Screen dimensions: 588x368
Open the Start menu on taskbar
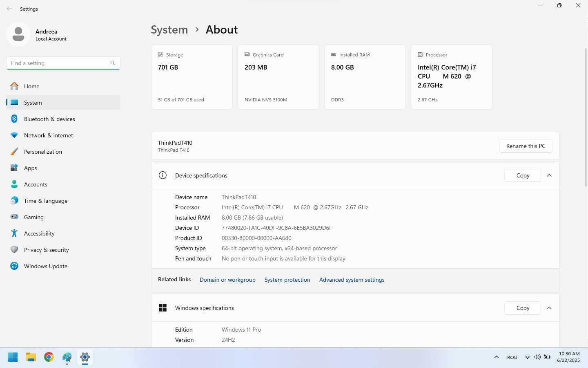pyautogui.click(x=13, y=357)
